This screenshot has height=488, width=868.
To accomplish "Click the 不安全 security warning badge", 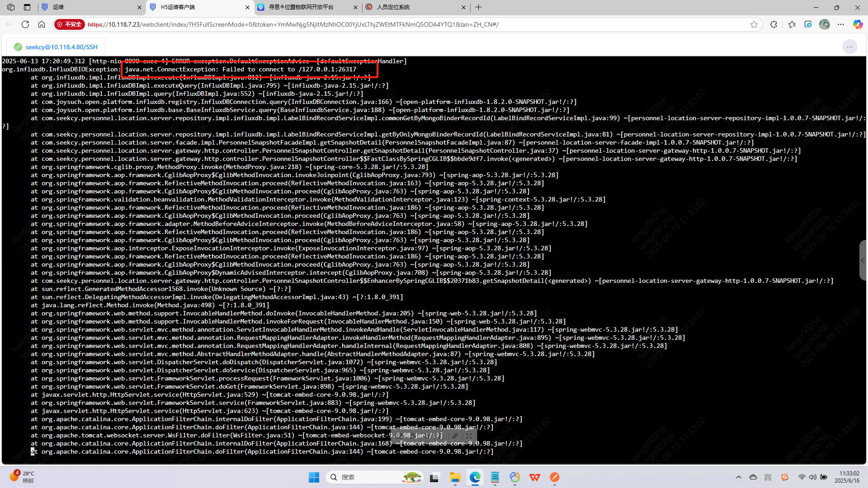I will [70, 24].
